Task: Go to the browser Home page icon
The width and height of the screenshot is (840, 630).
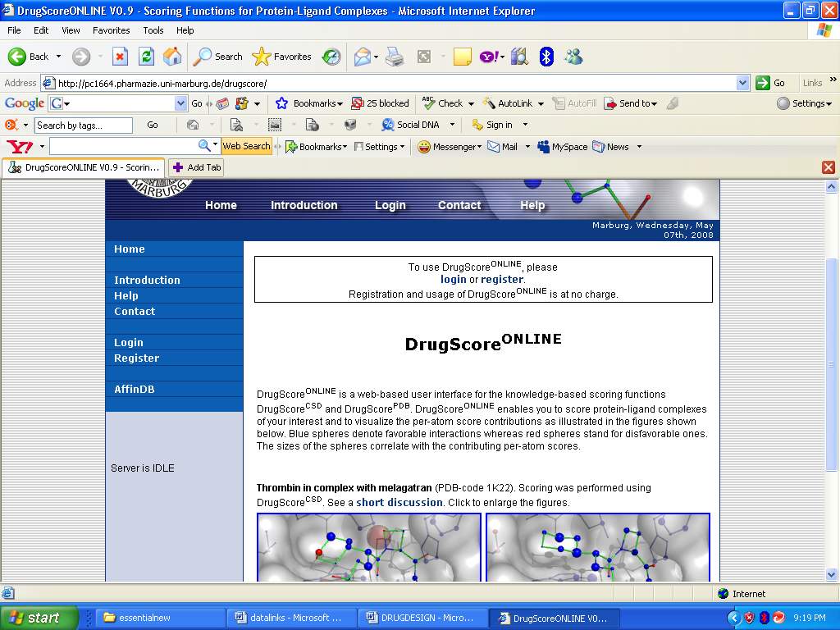Action: coord(172,57)
